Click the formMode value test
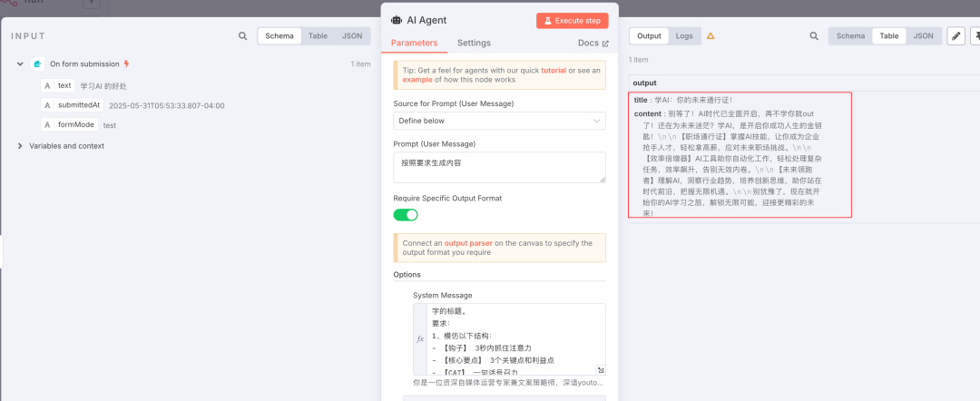 [x=110, y=125]
